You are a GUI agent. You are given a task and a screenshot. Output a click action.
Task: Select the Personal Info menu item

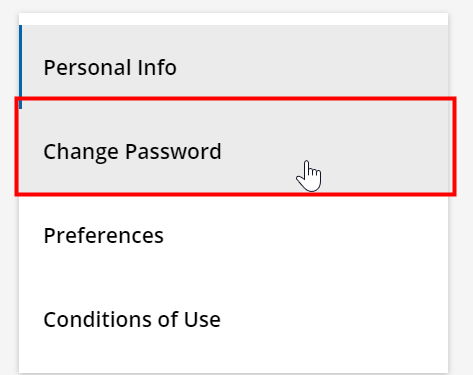point(234,67)
